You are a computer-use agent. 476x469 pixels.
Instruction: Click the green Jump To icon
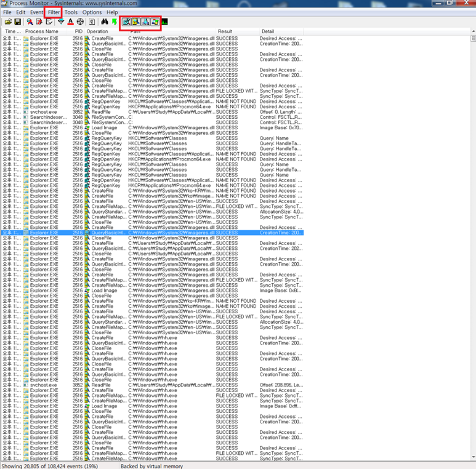pos(115,22)
